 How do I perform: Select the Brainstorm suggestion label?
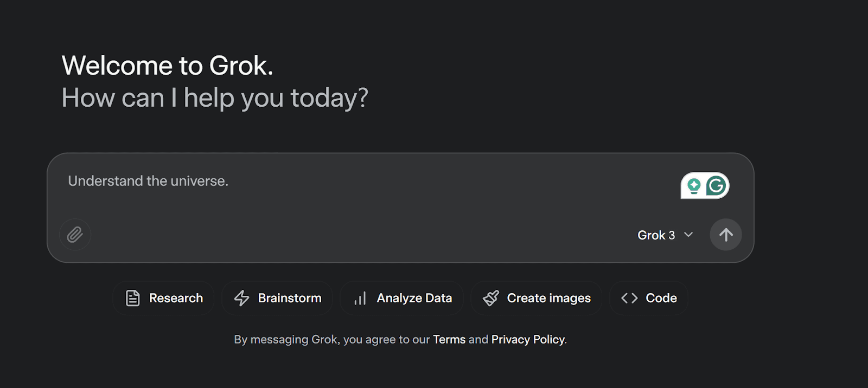(290, 298)
